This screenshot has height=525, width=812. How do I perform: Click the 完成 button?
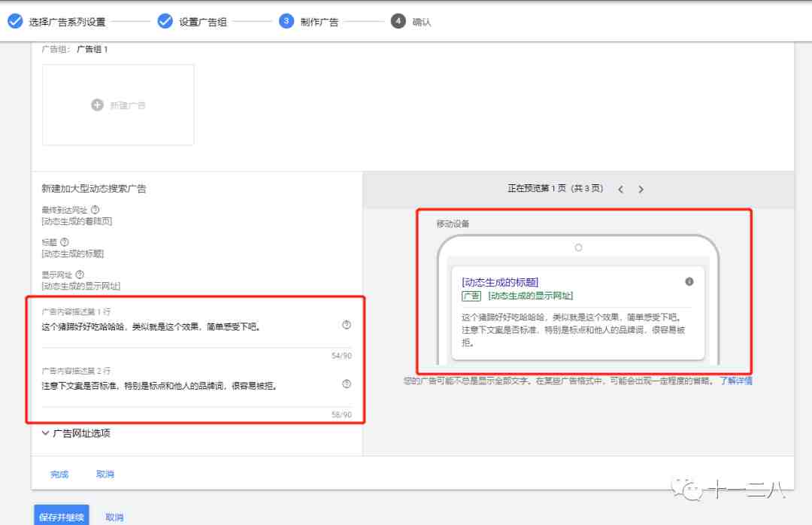click(x=59, y=474)
